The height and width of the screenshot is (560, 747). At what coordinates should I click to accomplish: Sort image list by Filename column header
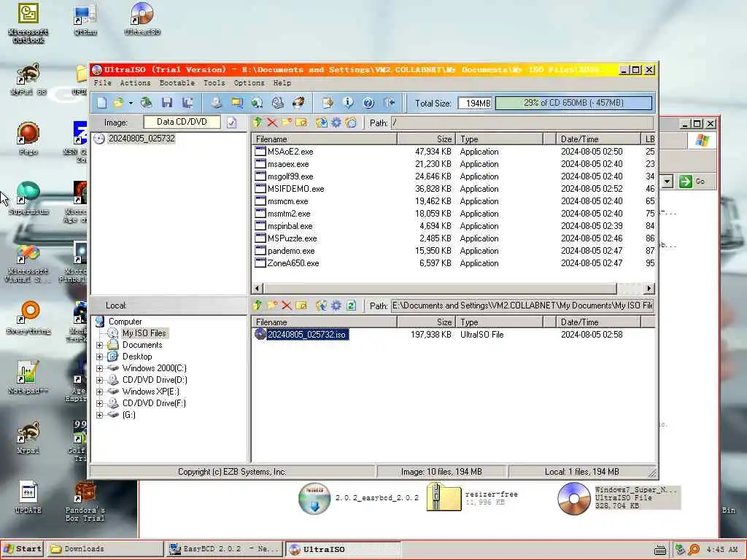[325, 139]
